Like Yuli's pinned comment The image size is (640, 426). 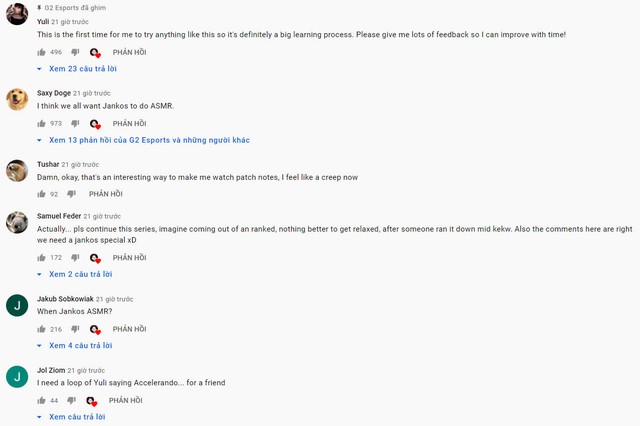pyautogui.click(x=42, y=52)
